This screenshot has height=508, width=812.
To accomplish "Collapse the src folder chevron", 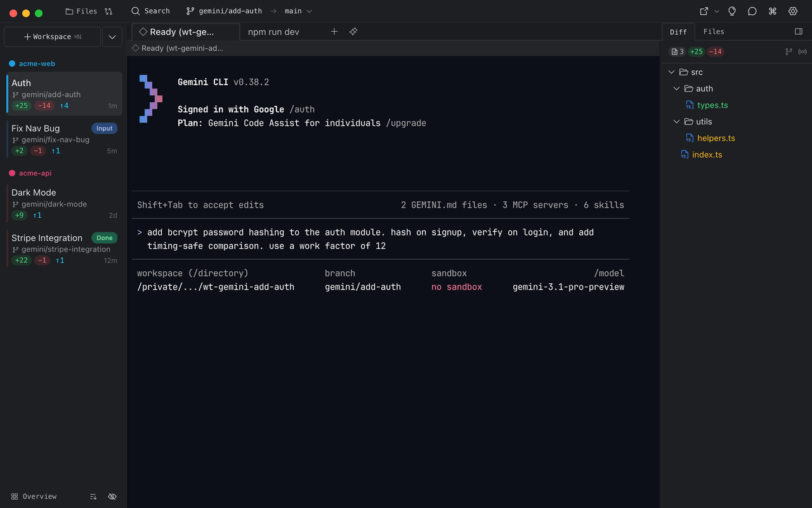I will [672, 72].
